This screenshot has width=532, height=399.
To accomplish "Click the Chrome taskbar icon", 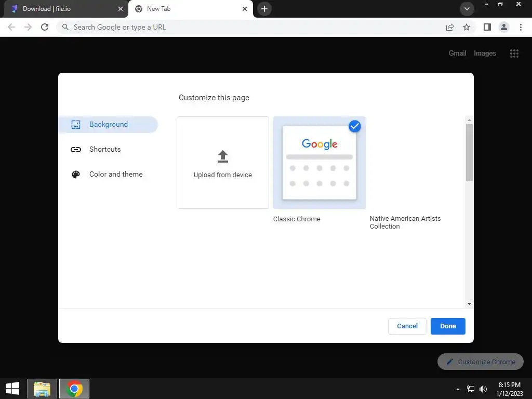I will click(74, 389).
